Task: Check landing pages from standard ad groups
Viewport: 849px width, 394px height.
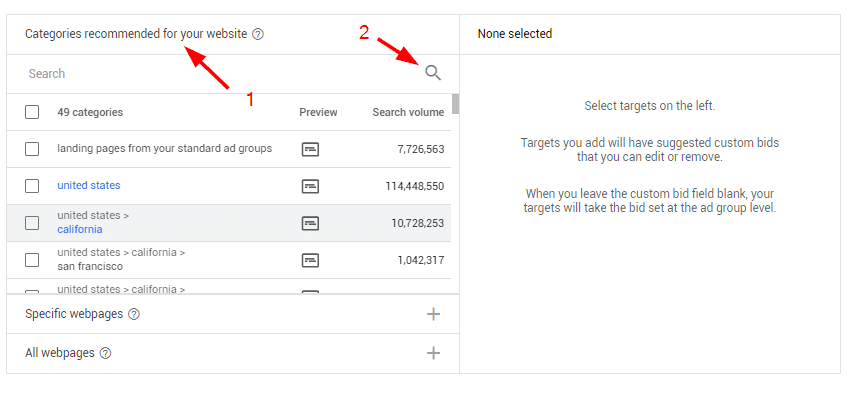Action: 32,149
